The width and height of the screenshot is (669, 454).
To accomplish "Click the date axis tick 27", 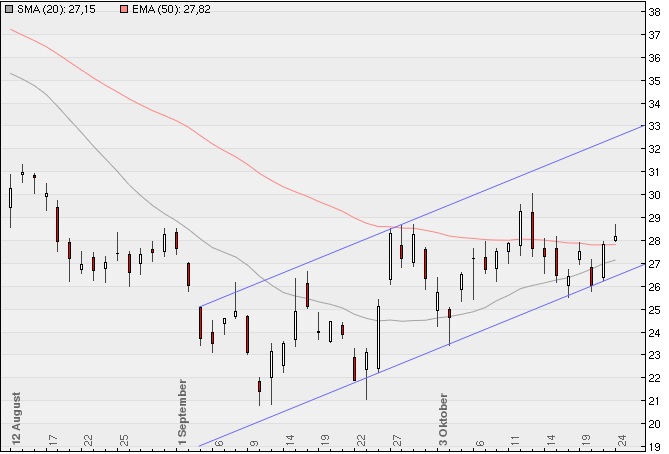I will [397, 440].
